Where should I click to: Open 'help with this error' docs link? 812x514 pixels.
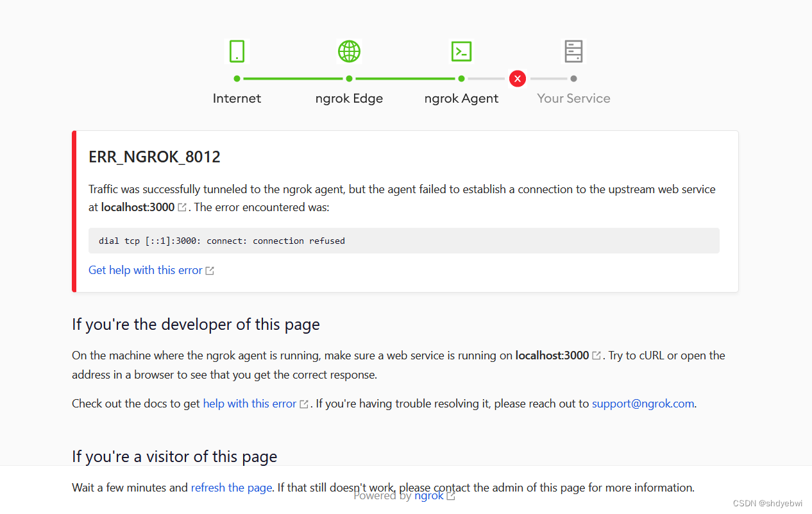click(x=250, y=404)
